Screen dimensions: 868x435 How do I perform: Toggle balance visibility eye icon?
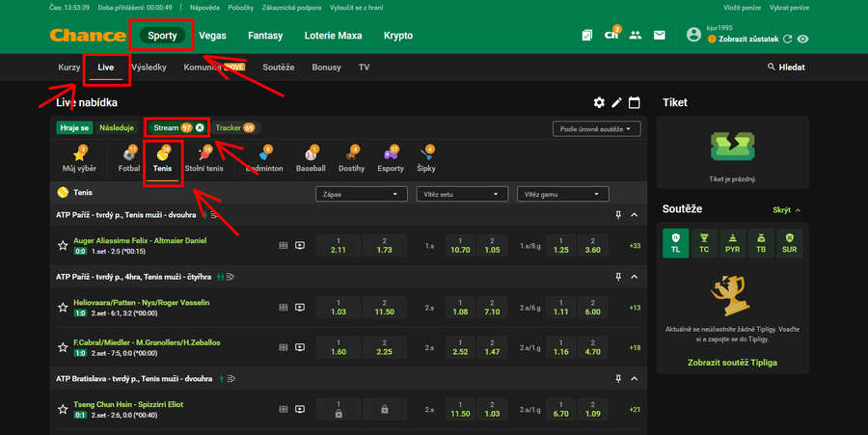click(802, 40)
